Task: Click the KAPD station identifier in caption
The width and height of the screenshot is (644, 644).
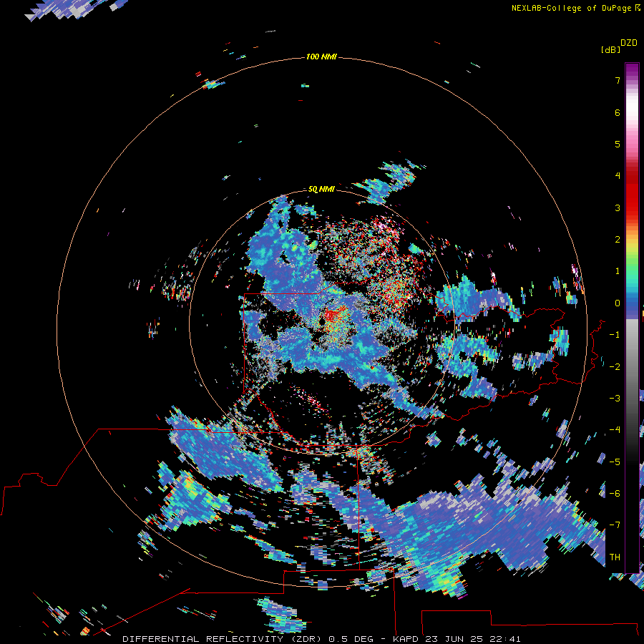Action: pos(406,639)
